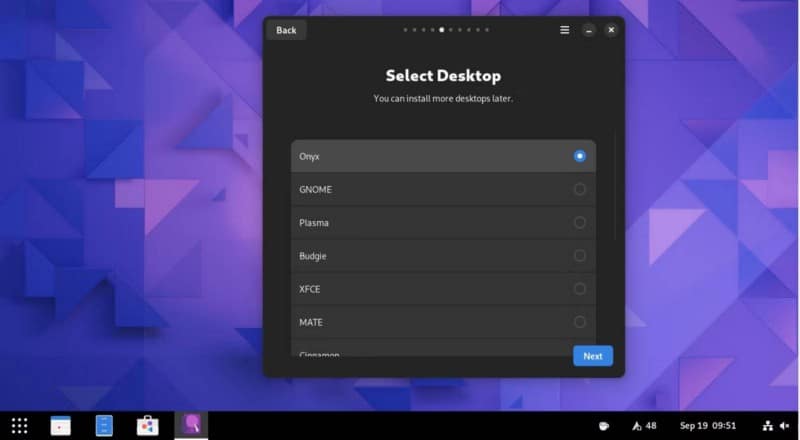Image resolution: width=800 pixels, height=440 pixels.
Task: Open the updates indicator showing 48
Action: [x=644, y=426]
